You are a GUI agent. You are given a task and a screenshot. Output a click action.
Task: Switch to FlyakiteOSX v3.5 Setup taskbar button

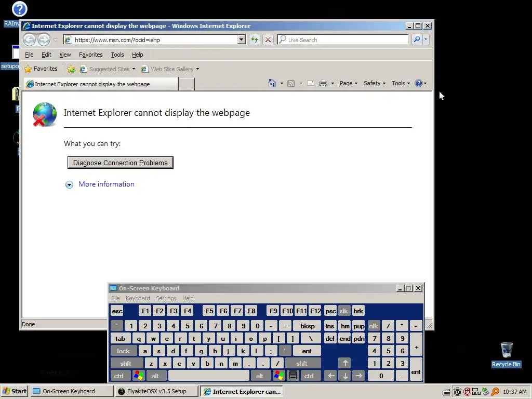157,391
